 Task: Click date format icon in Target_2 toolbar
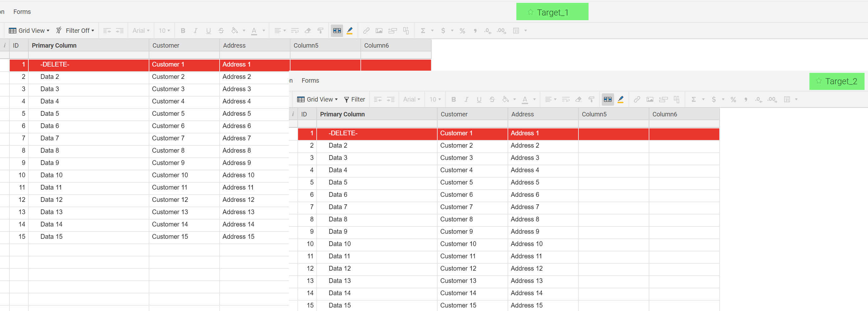787,99
